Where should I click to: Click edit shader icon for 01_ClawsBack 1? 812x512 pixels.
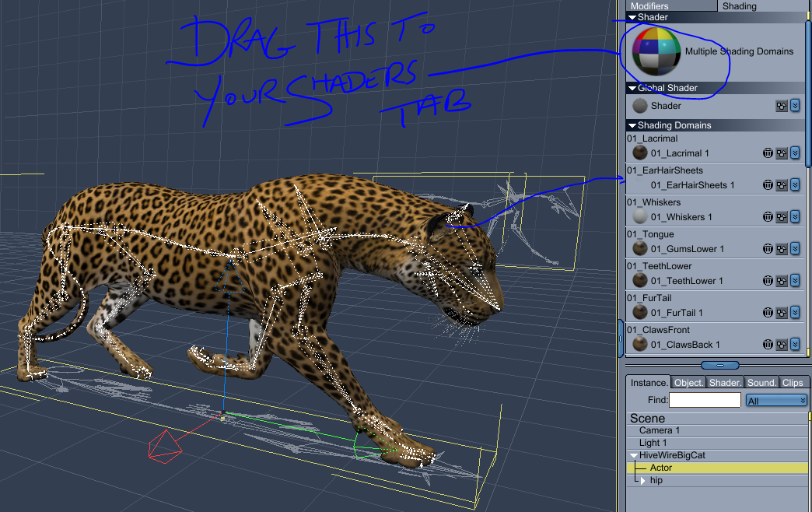782,345
